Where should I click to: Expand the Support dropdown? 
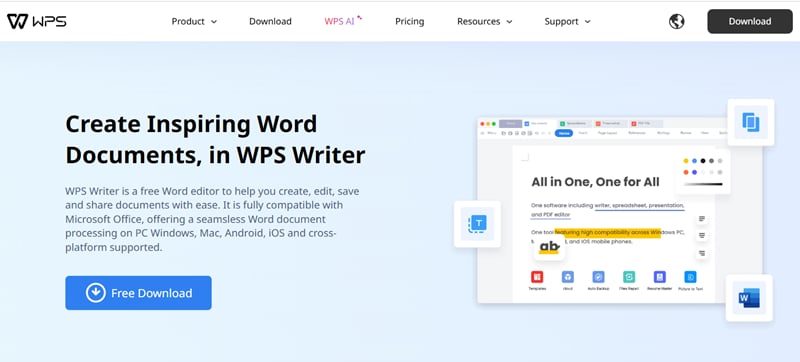(567, 21)
